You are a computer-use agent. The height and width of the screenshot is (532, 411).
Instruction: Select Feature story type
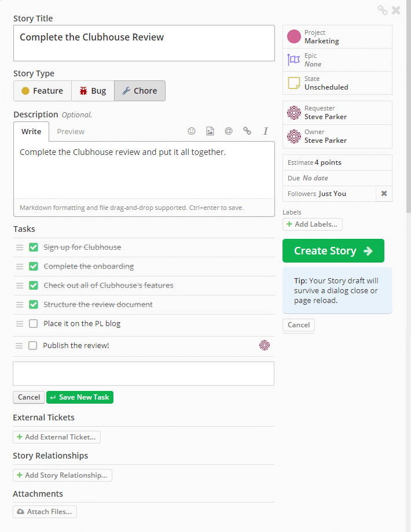(x=42, y=91)
